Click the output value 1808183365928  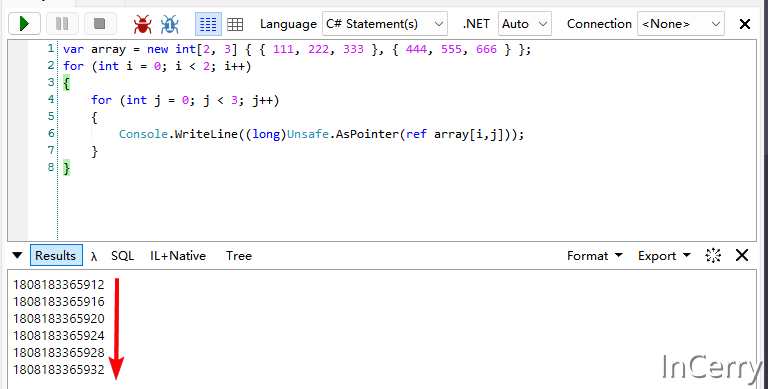pos(59,352)
